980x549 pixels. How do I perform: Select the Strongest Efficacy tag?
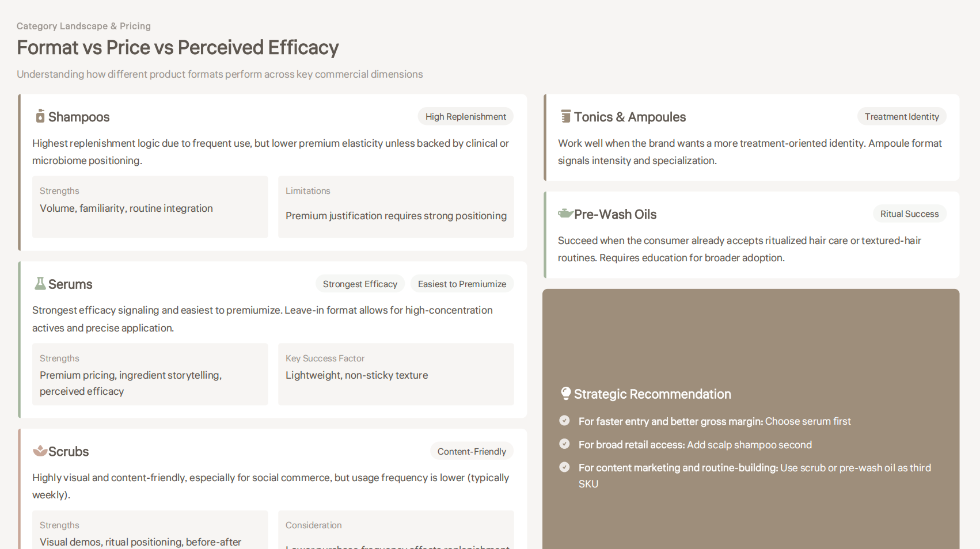(x=360, y=284)
